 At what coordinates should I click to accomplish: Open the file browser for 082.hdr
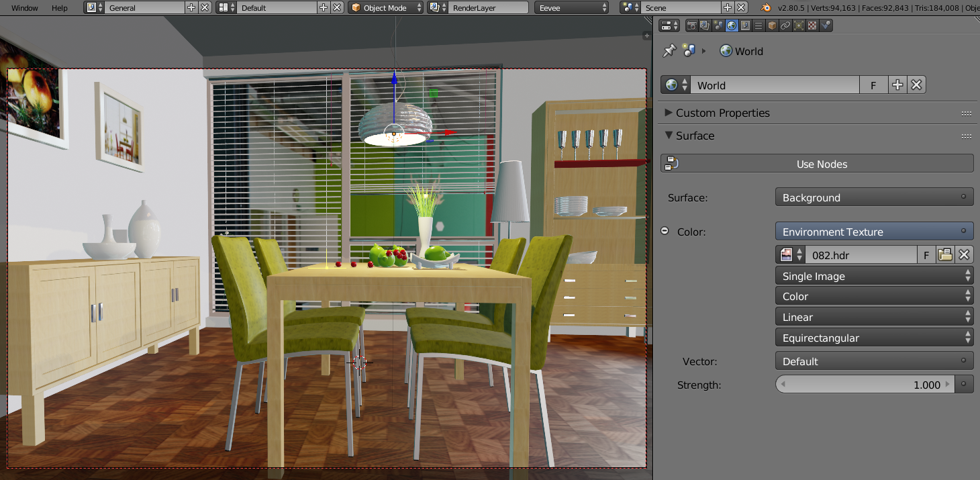tap(945, 254)
